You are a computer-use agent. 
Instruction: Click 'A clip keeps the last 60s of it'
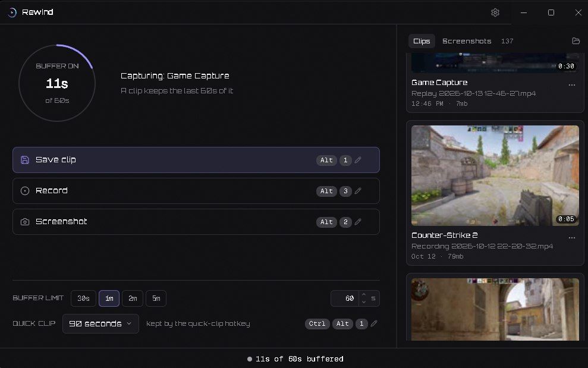point(177,91)
